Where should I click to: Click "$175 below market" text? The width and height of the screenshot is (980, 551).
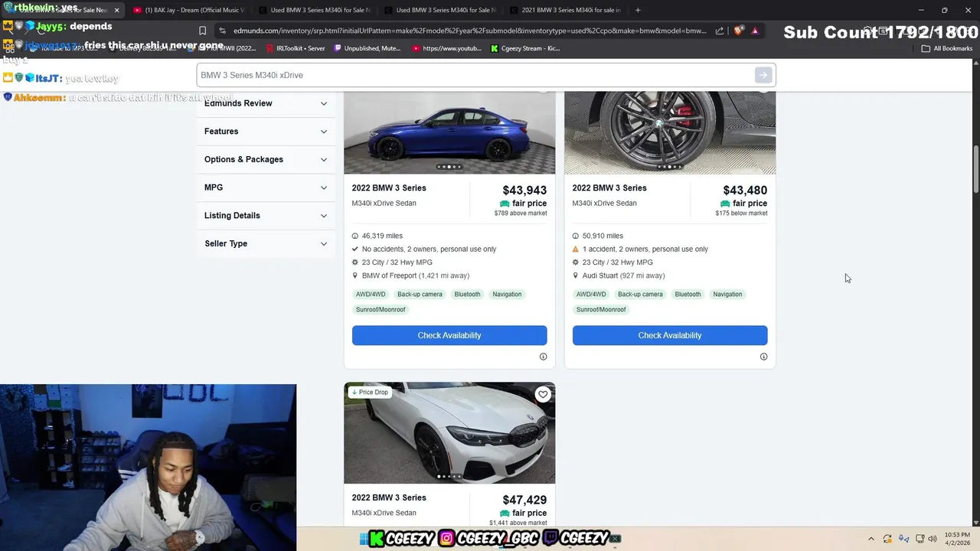coord(741,214)
